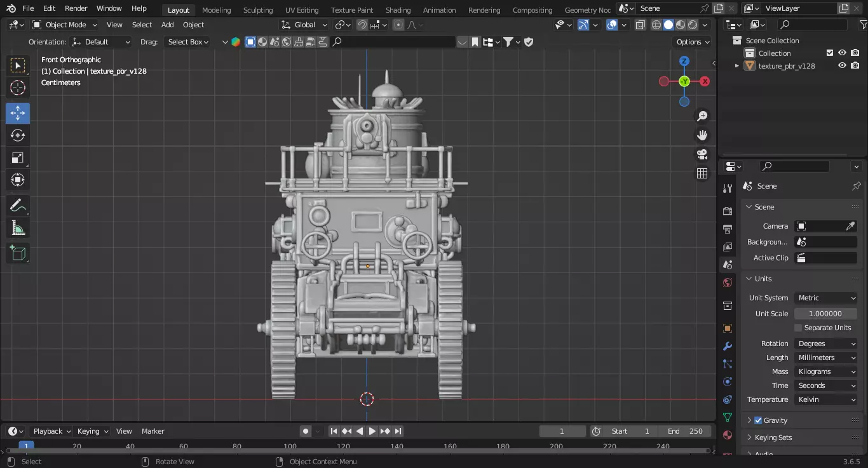Open the Tool properties tab

[728, 189]
